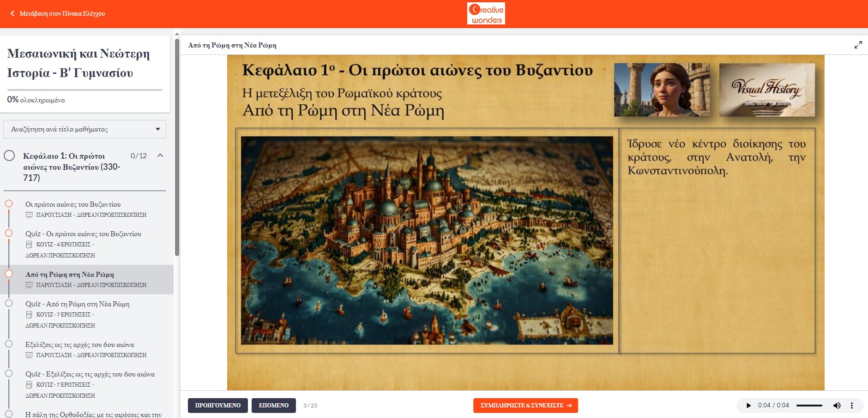This screenshot has height=418, width=868.
Task: Click the back arrow to Πίνακα Ελέγχου
Action: point(12,14)
